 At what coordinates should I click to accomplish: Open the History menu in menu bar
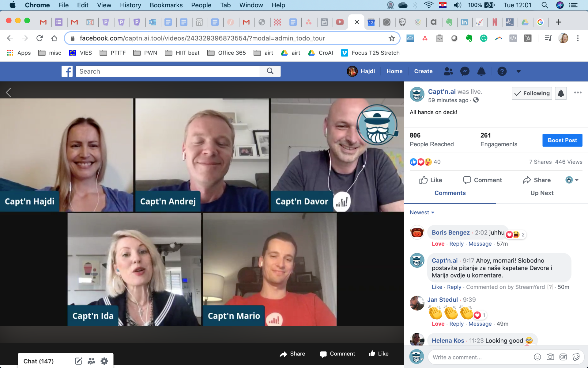pyautogui.click(x=130, y=5)
